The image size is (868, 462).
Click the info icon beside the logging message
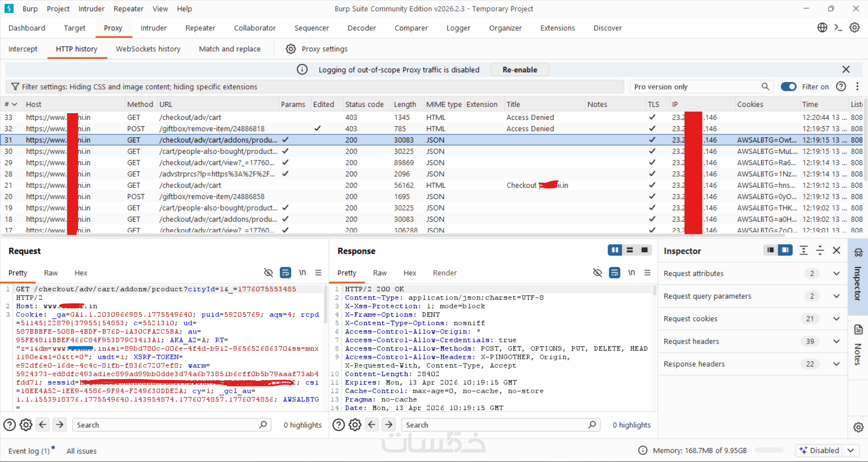click(302, 70)
